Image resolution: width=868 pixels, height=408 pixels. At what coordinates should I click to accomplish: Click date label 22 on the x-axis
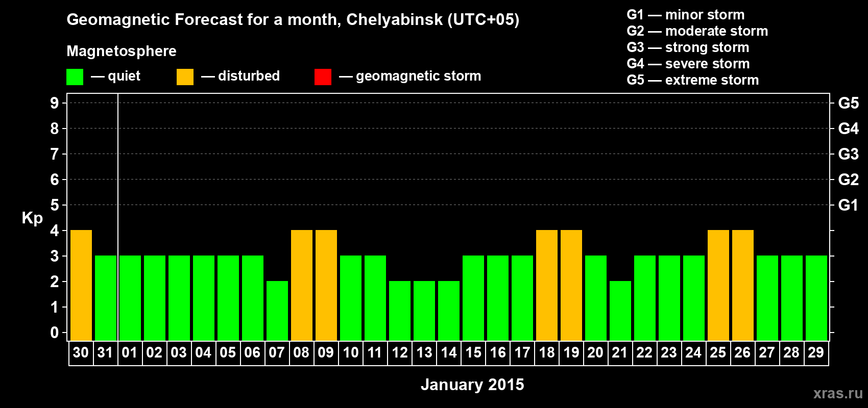click(x=644, y=353)
